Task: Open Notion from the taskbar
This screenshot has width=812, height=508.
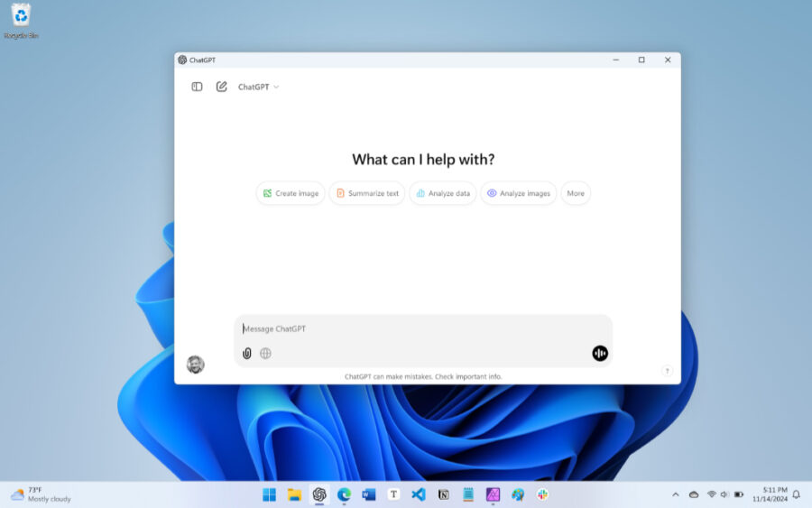Action: coord(443,495)
